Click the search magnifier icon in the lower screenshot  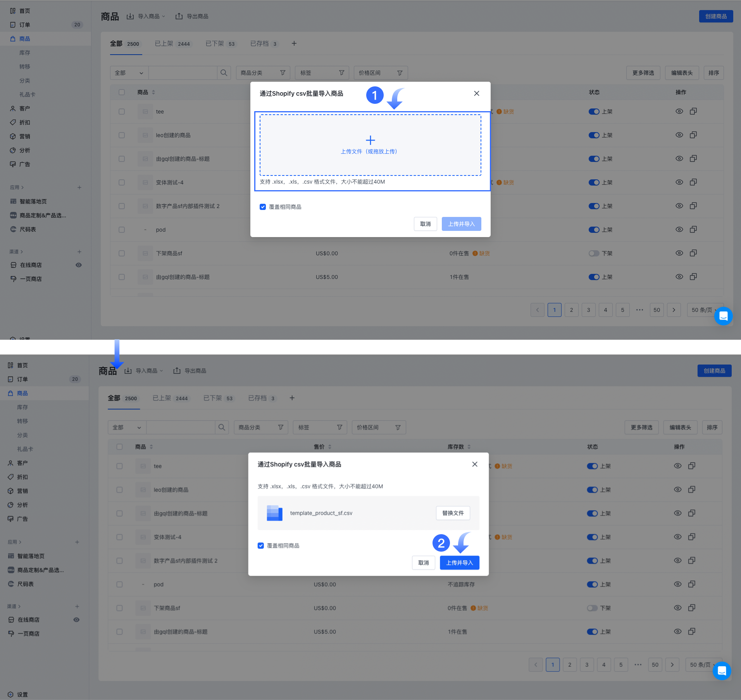222,427
